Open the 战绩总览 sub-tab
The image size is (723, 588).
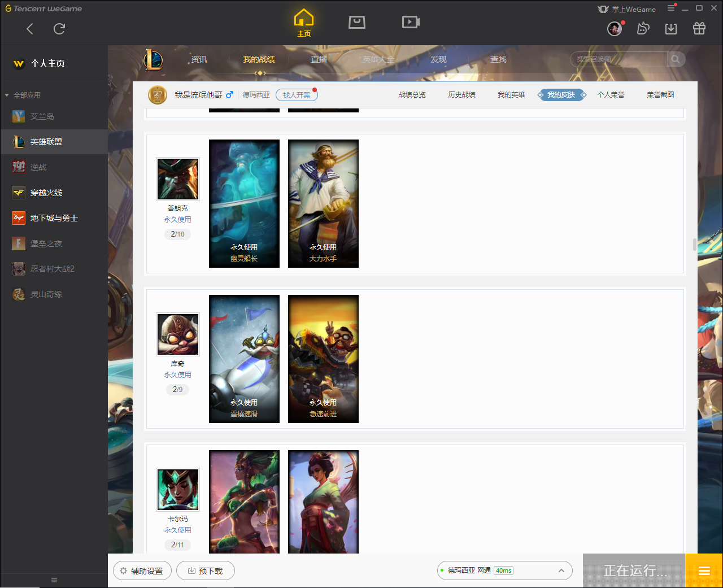click(412, 95)
